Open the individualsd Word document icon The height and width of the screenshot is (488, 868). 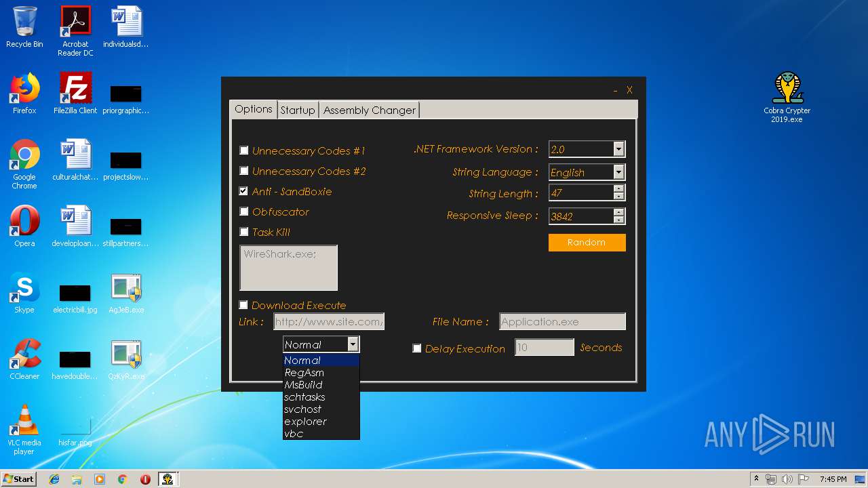pyautogui.click(x=126, y=27)
